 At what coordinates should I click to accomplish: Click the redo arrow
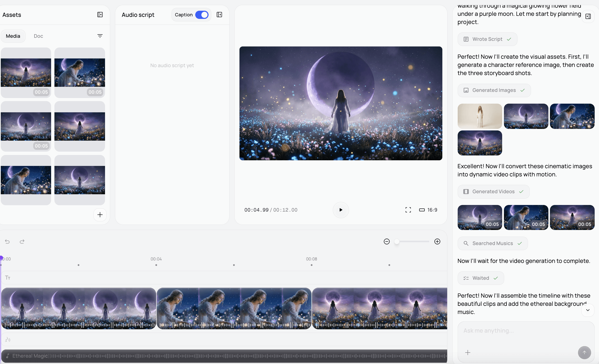22,241
